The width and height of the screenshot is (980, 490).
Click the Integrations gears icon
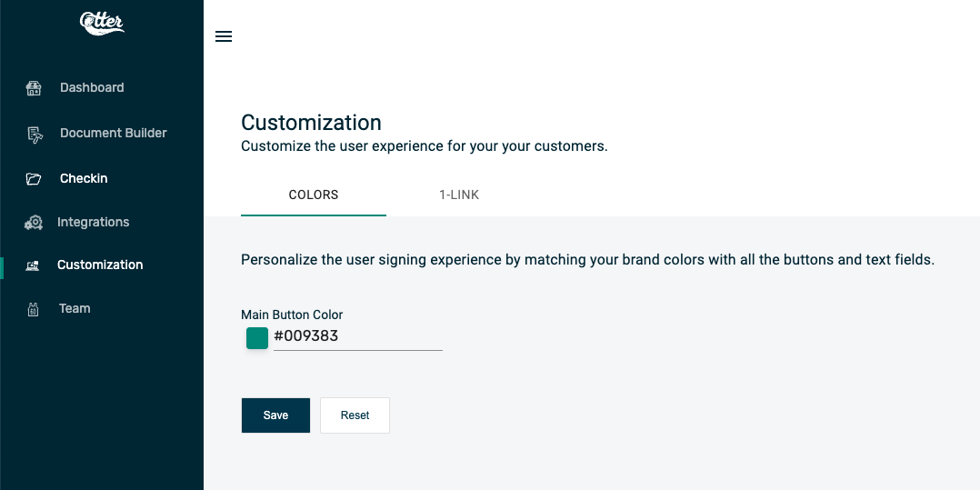click(33, 223)
